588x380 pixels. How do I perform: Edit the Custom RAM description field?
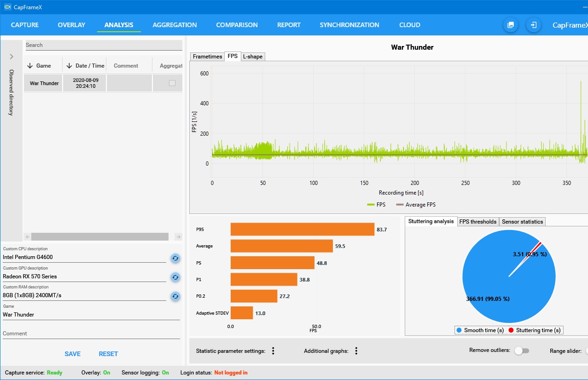pos(84,295)
